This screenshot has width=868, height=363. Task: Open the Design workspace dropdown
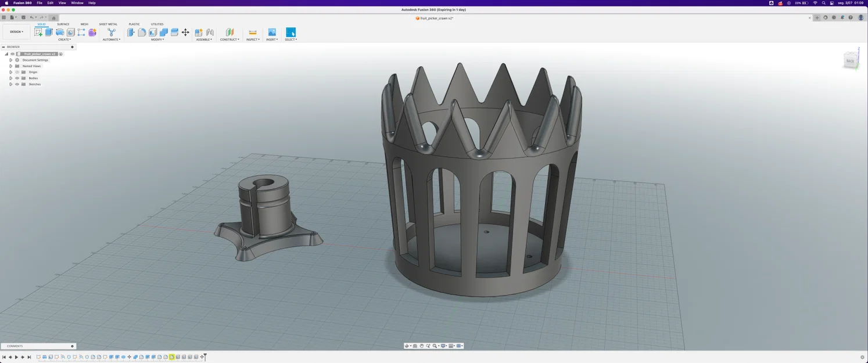(x=16, y=32)
